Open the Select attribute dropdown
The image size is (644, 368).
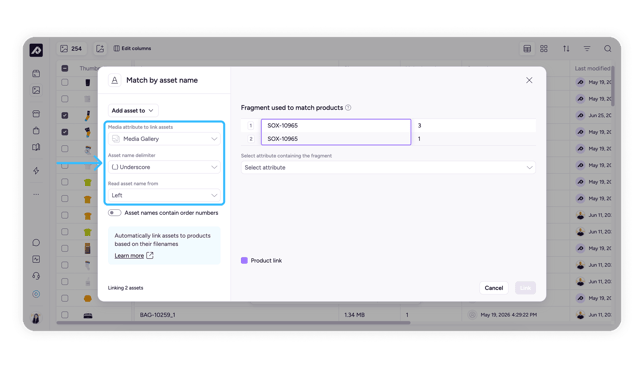(x=388, y=168)
